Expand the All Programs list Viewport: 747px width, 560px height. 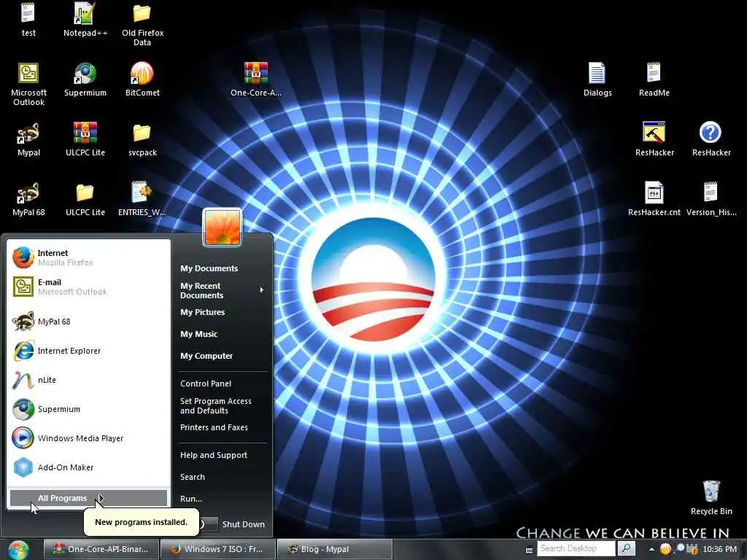click(x=88, y=498)
